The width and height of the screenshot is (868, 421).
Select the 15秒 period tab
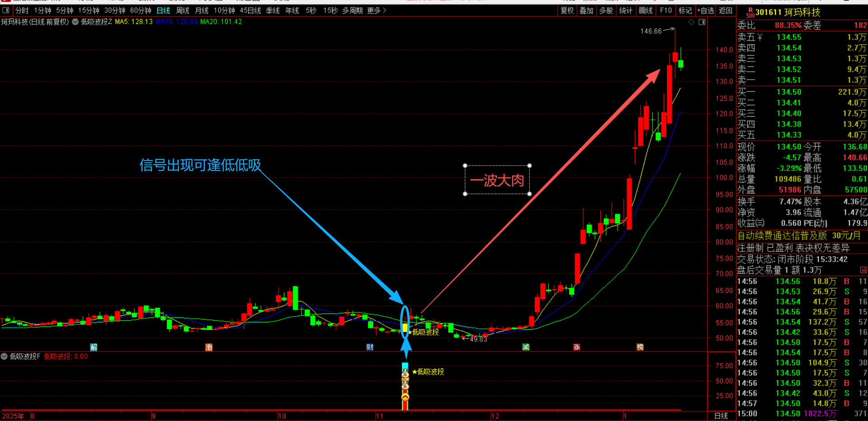(x=330, y=10)
